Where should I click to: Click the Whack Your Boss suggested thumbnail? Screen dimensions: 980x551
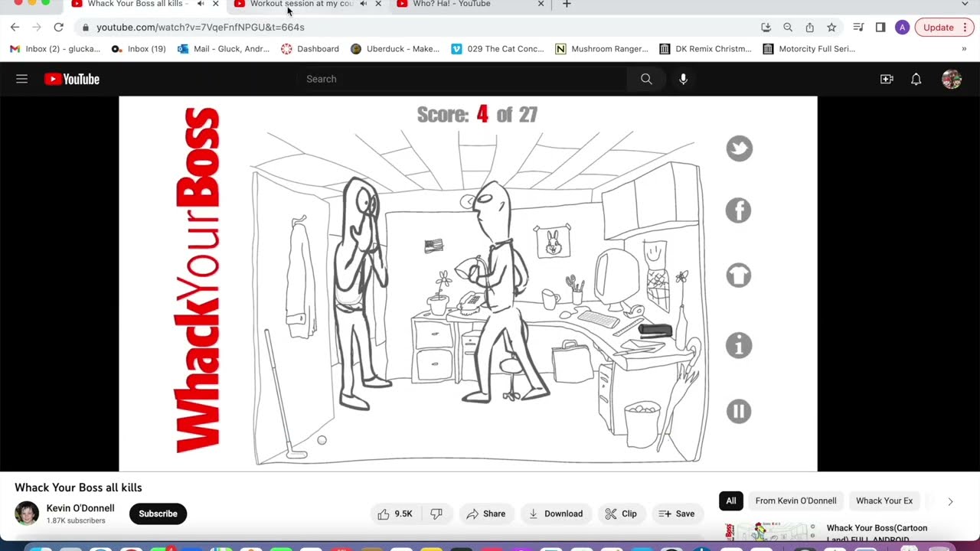point(770,532)
